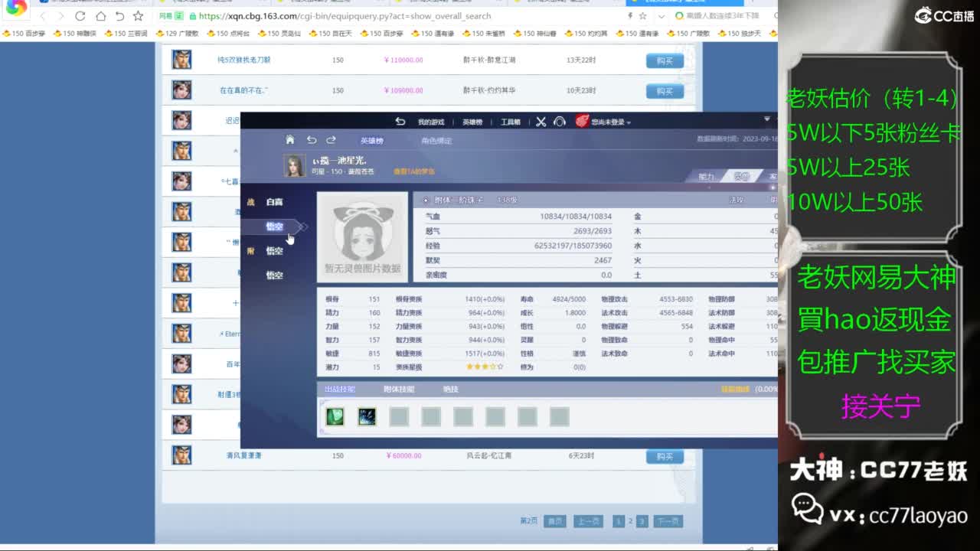Click the avatar of the ¥110000.00 listing
980x551 pixels.
[x=181, y=60]
